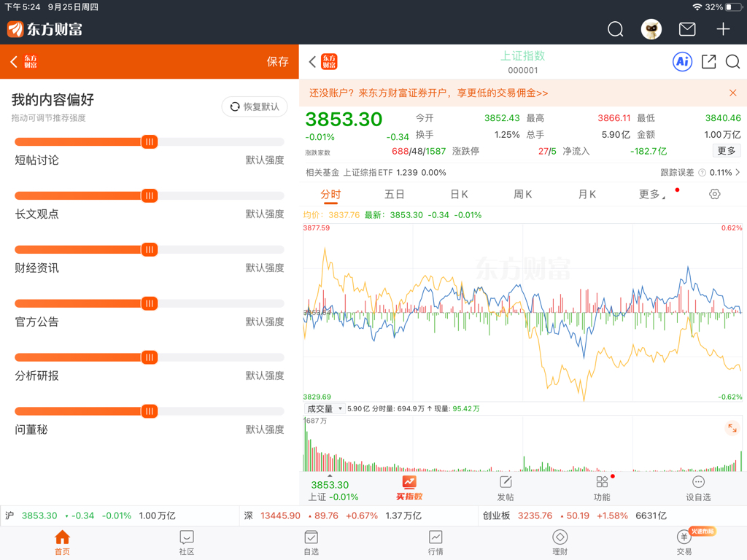Screen dimensions: 747x560
Task: Expand the 上证 index switcher arrow
Action: click(330, 475)
